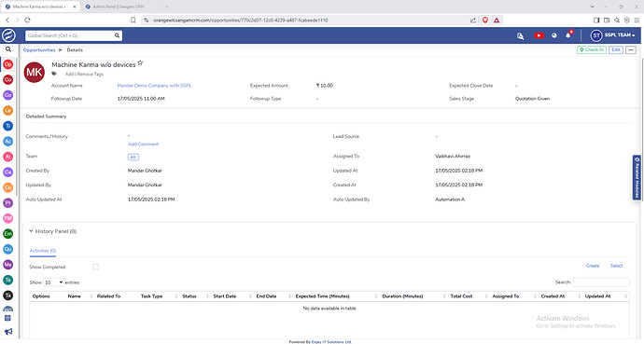Click the browser address bar URL
This screenshot has width=644, height=344.
pyautogui.click(x=240, y=21)
